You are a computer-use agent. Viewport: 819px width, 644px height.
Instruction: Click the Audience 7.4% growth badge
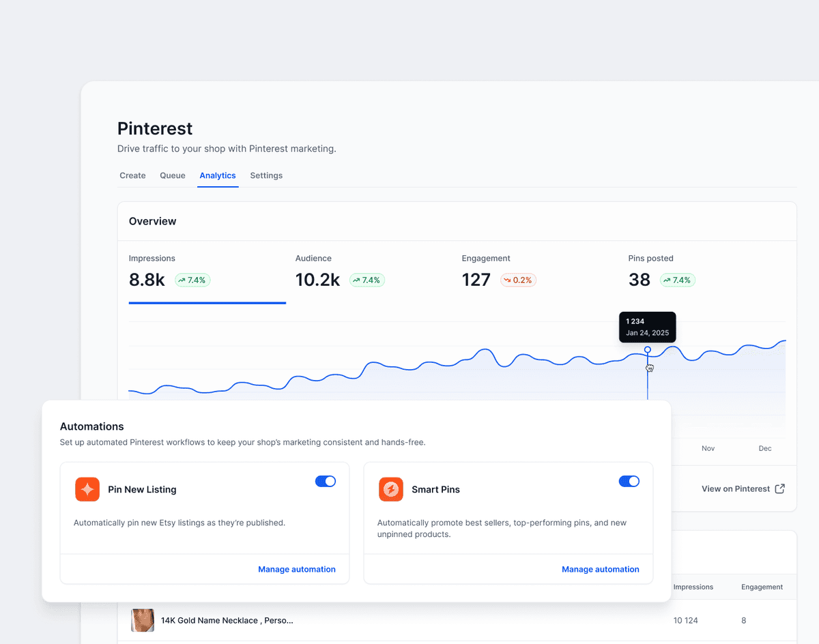[x=367, y=280]
